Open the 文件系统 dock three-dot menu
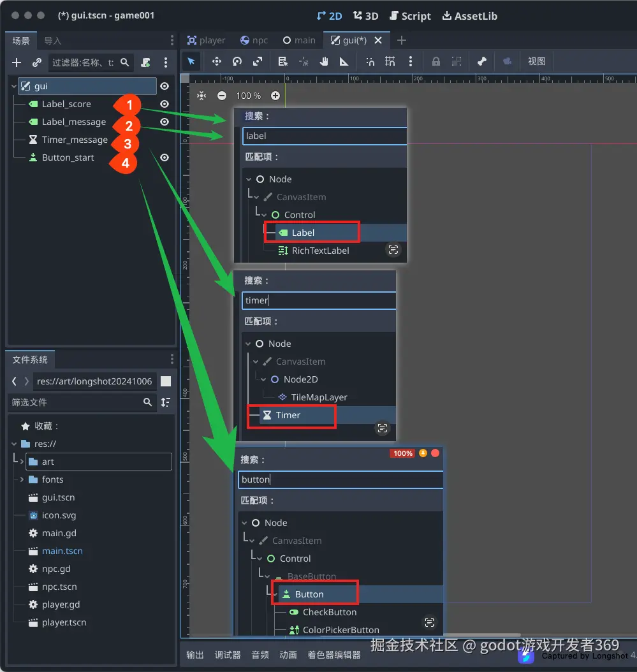The image size is (637, 672). (172, 359)
